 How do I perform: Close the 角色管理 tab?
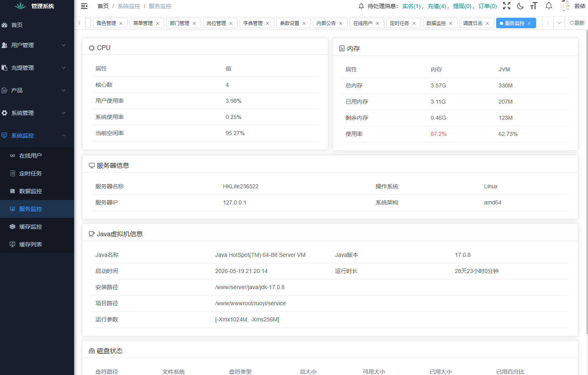121,23
